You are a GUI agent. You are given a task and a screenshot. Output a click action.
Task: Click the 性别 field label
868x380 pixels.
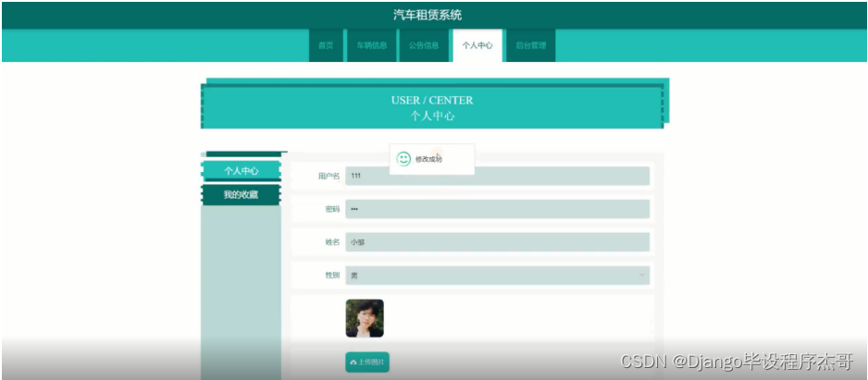pyautogui.click(x=332, y=276)
